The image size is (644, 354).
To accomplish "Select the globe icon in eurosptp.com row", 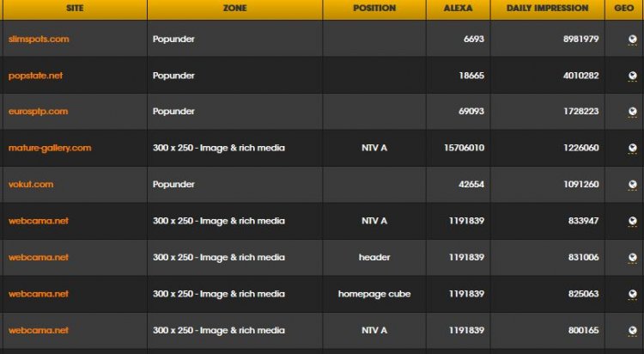I will pyautogui.click(x=633, y=112).
